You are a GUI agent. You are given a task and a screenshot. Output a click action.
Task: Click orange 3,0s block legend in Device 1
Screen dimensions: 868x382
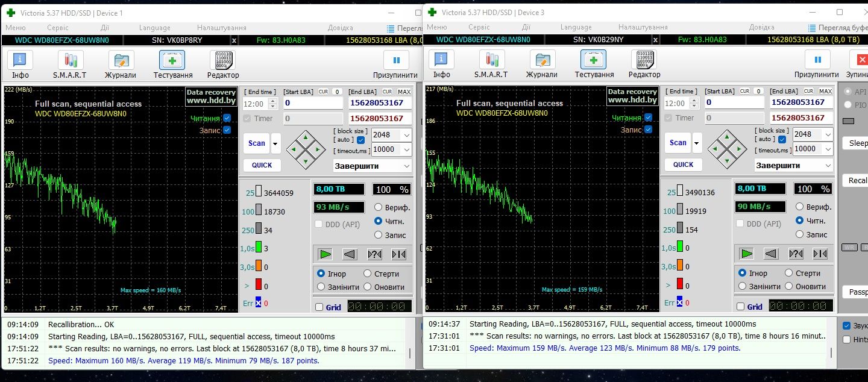tap(258, 267)
